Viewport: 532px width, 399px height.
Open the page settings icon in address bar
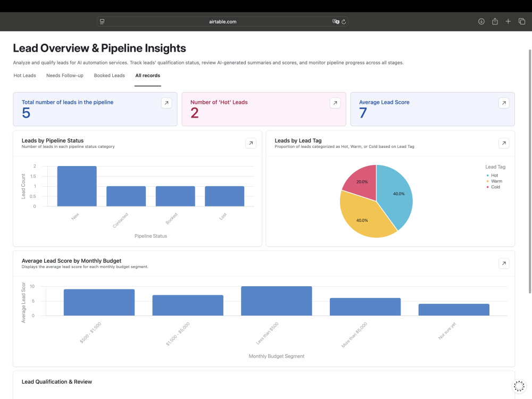[102, 22]
